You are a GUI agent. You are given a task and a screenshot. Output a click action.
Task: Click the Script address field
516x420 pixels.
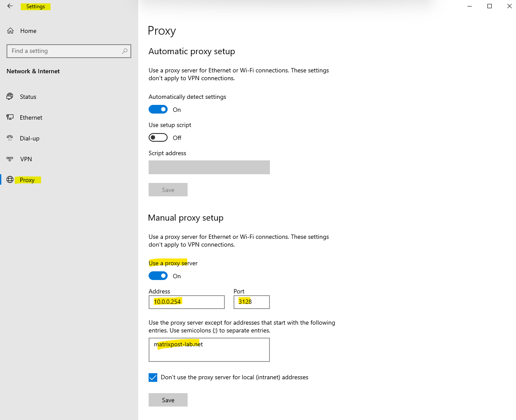click(209, 167)
